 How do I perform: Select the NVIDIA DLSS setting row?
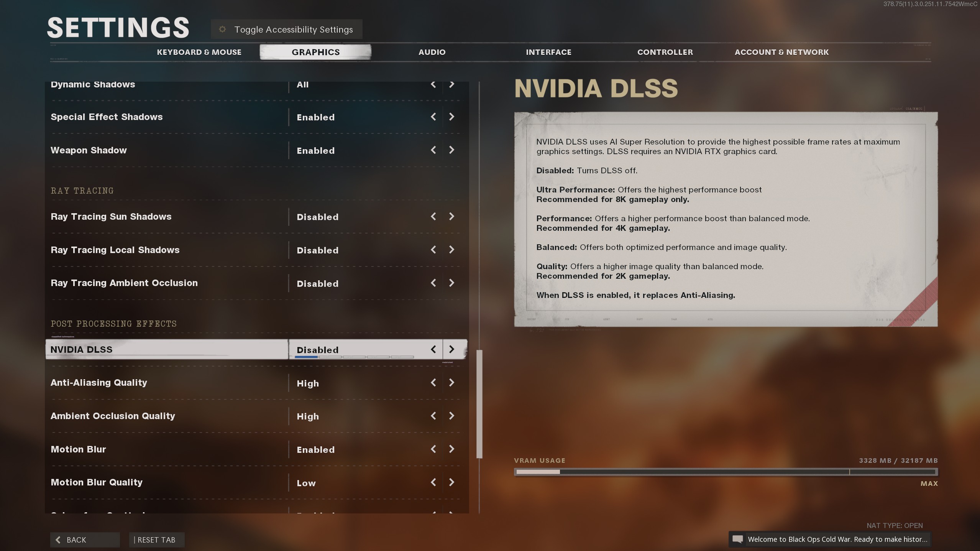click(256, 349)
